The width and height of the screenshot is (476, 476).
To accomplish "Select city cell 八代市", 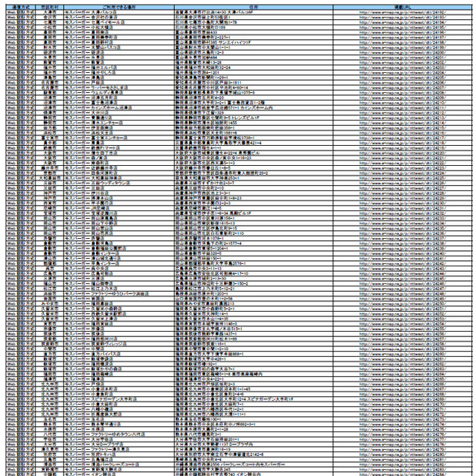I will 49,434.
